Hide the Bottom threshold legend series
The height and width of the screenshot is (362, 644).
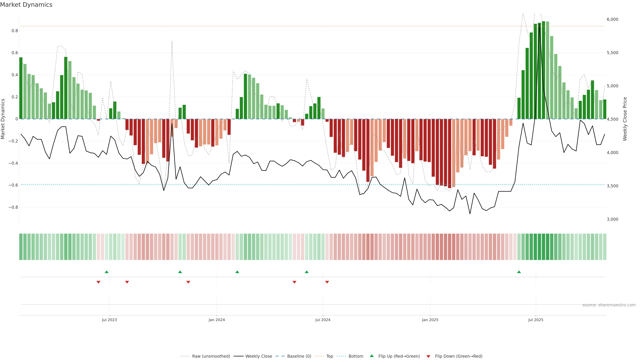coord(356,356)
